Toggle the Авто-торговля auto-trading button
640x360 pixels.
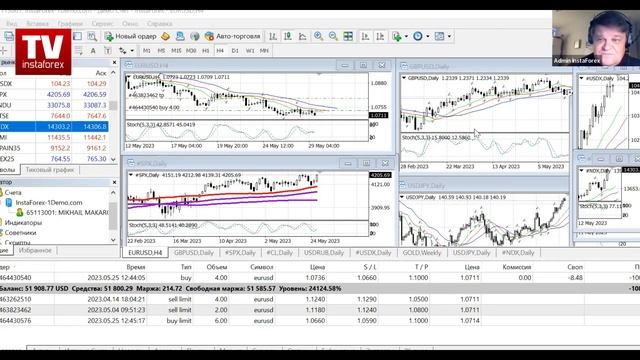[232, 36]
